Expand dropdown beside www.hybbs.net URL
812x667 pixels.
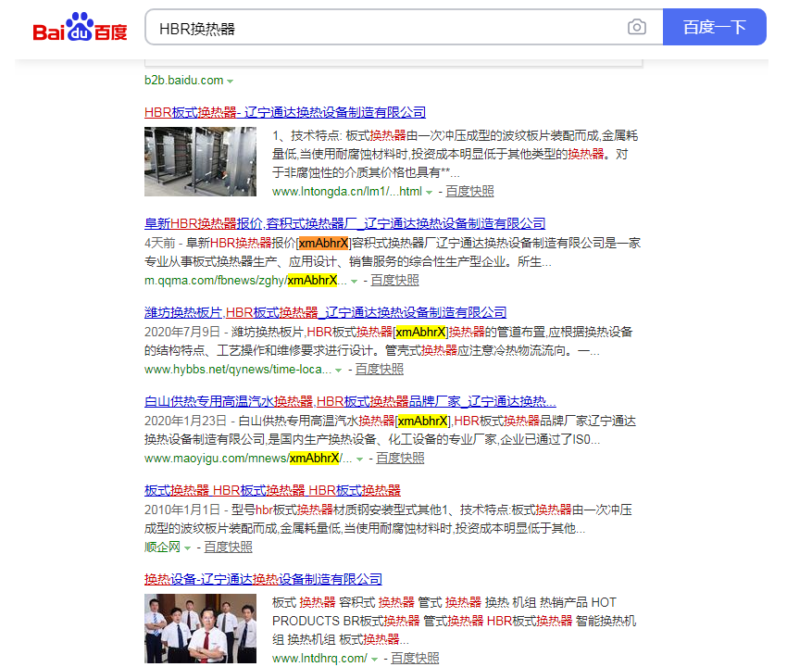339,371
